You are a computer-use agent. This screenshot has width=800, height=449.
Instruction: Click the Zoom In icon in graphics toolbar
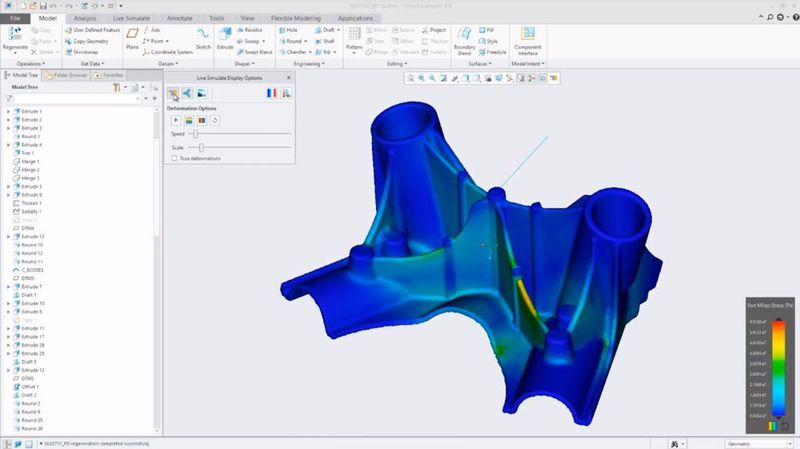pos(421,78)
